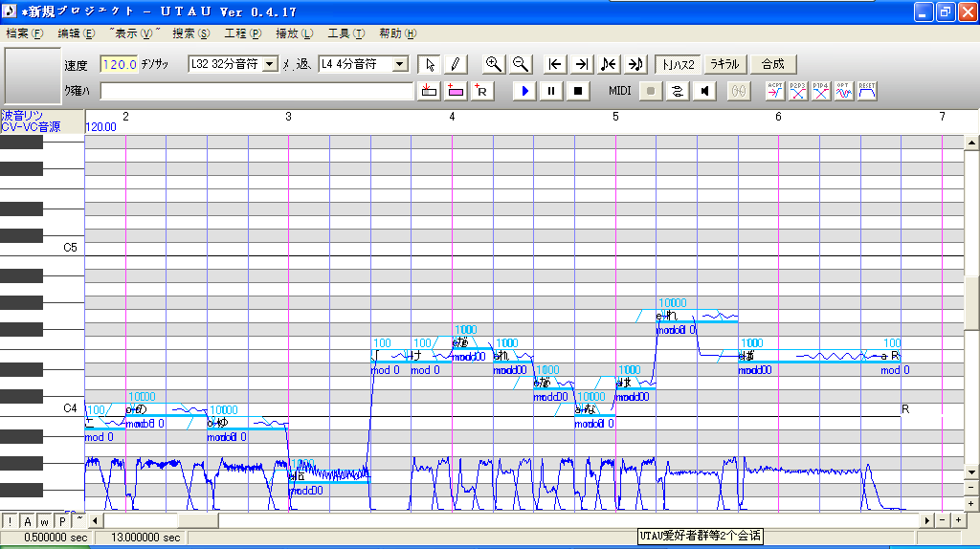Click the C4 piano key label
The image size is (980, 549).
click(70, 408)
